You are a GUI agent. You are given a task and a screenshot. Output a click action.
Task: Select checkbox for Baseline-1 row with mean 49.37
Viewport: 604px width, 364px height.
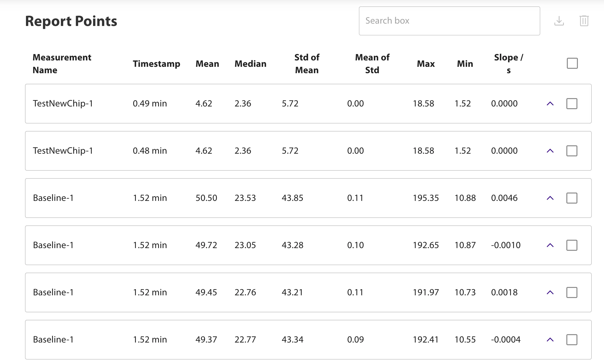pos(572,340)
